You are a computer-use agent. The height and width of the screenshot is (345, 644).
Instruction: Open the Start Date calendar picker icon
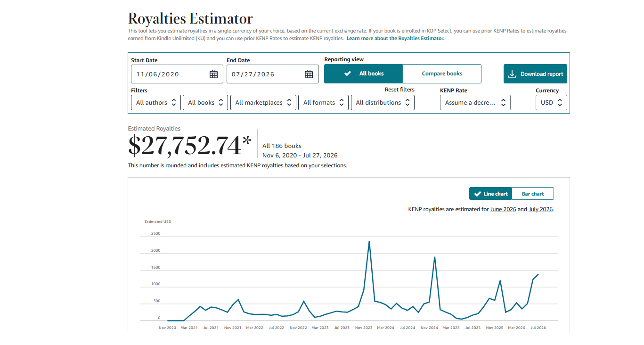coord(213,74)
